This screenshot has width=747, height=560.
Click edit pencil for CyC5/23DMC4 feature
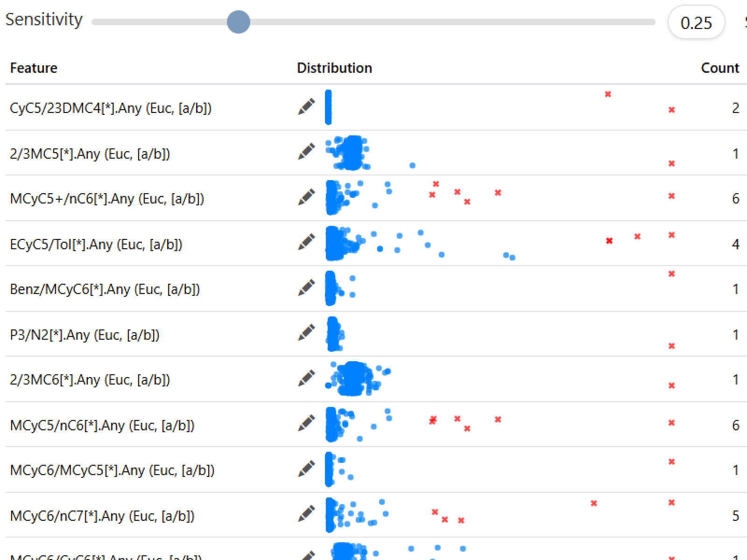[306, 107]
